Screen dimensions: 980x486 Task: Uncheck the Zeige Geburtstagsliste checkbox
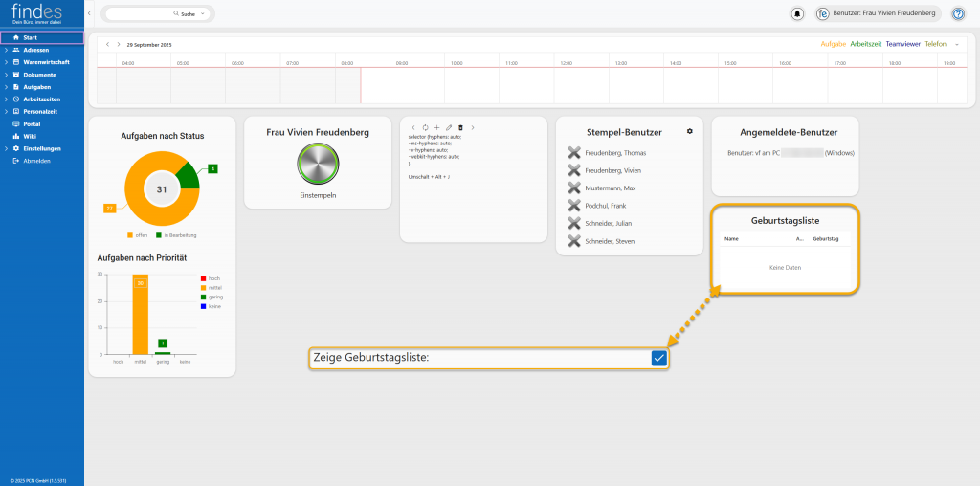coord(658,358)
